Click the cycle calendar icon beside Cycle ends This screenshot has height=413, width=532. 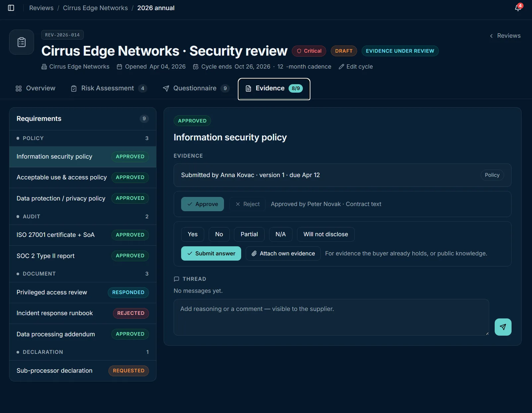coord(196,67)
